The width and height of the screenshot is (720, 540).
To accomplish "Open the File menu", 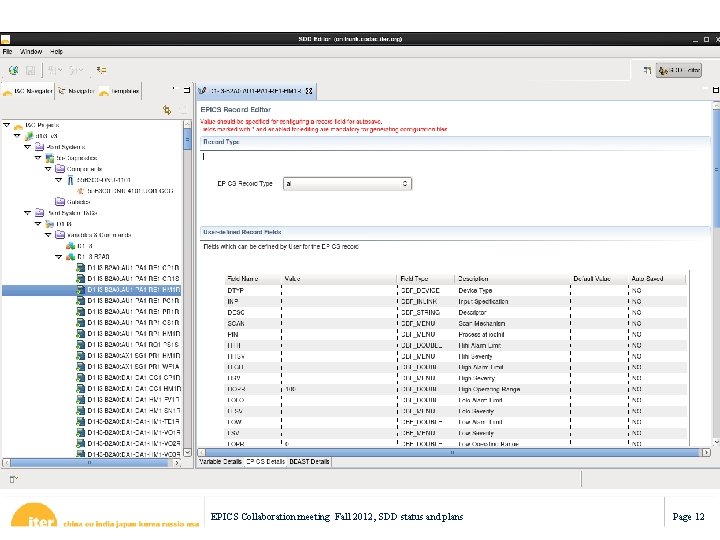I will 7,51.
